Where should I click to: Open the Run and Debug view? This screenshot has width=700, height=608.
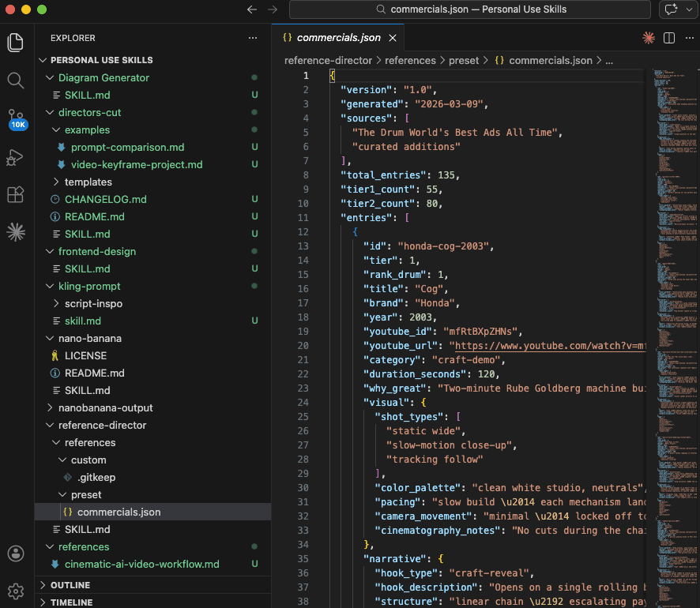(x=16, y=156)
